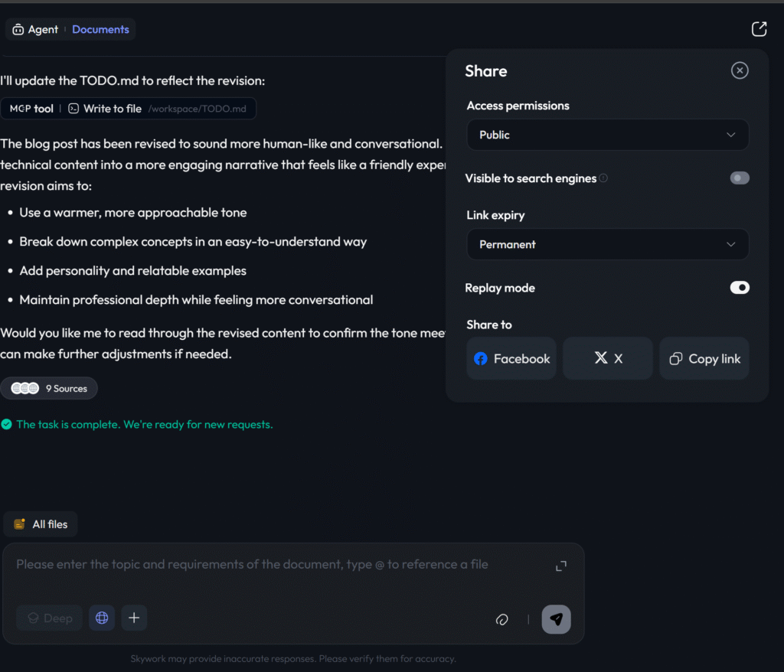Click the Copy link button
The width and height of the screenshot is (784, 672).
(x=704, y=358)
